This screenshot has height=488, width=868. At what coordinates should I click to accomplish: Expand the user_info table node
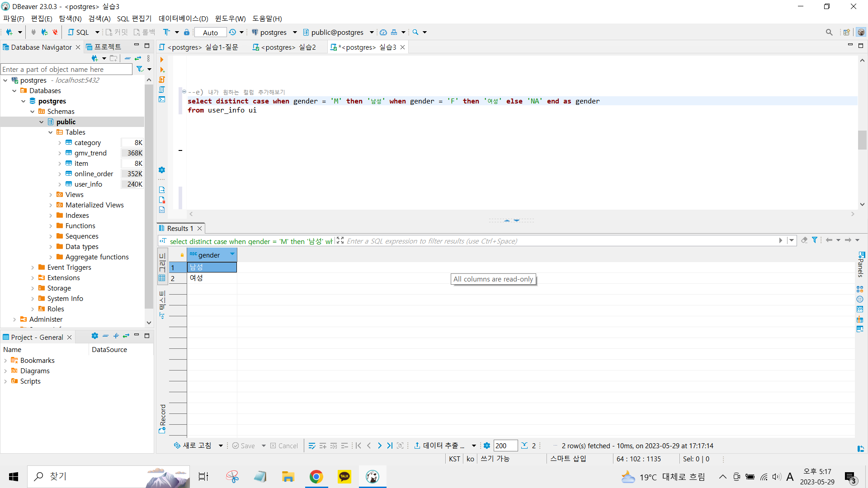click(60, 184)
